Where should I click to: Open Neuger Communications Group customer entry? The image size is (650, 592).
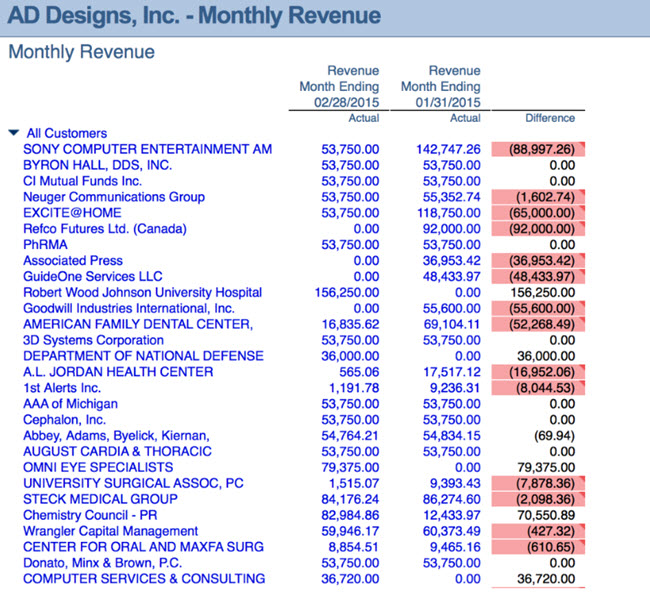114,197
